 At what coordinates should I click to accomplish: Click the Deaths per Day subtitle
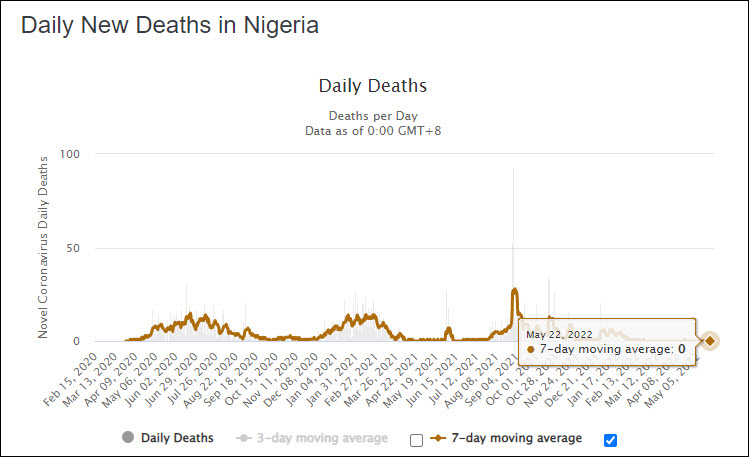click(x=373, y=115)
